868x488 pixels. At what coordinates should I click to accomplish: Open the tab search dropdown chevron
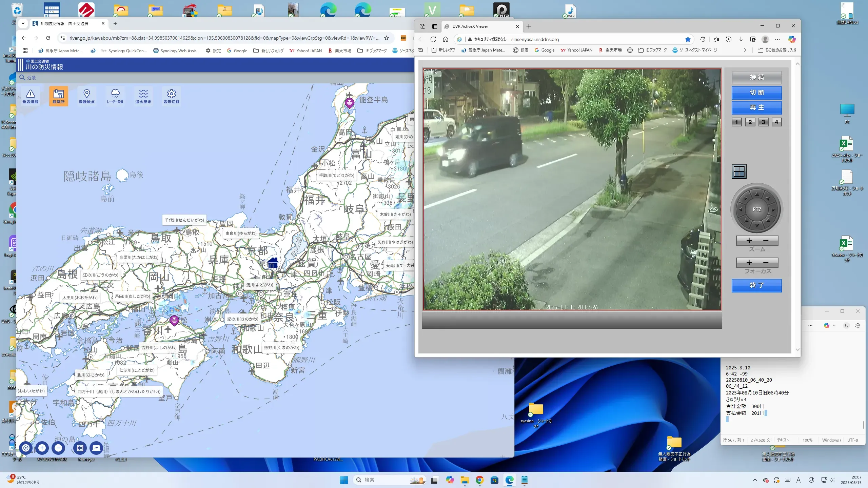(23, 23)
